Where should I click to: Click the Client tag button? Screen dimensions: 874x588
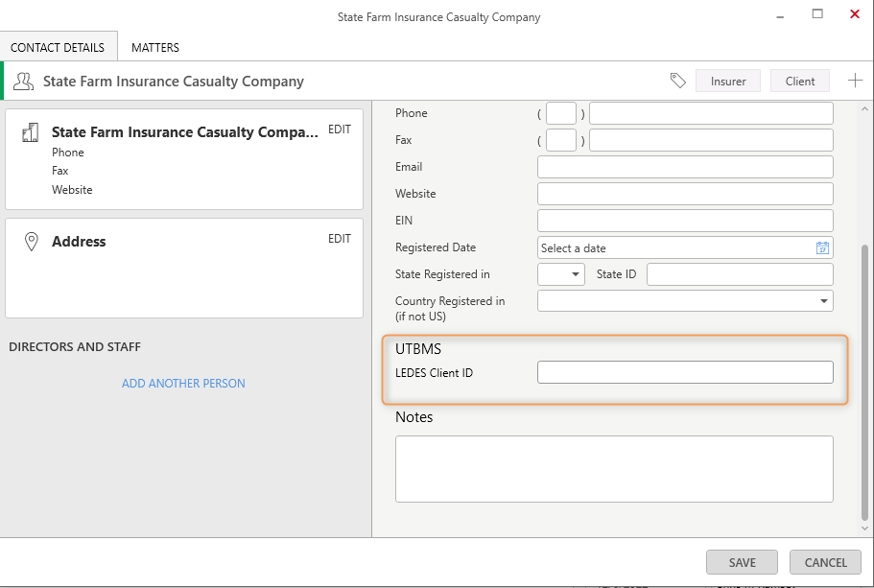click(800, 81)
